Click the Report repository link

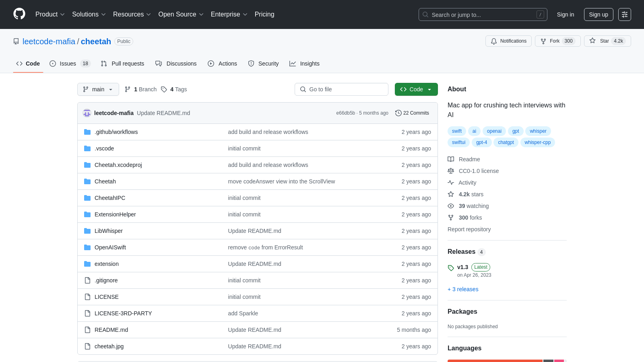click(469, 229)
